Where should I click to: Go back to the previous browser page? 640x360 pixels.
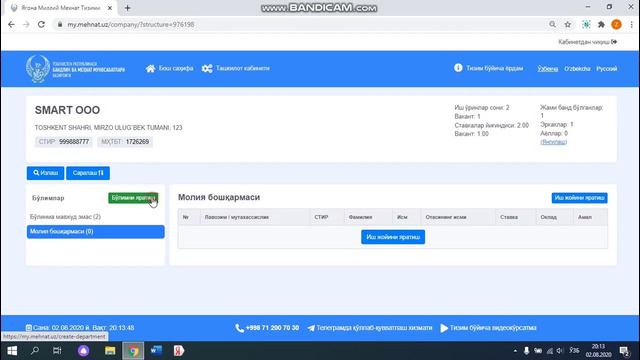(11, 24)
